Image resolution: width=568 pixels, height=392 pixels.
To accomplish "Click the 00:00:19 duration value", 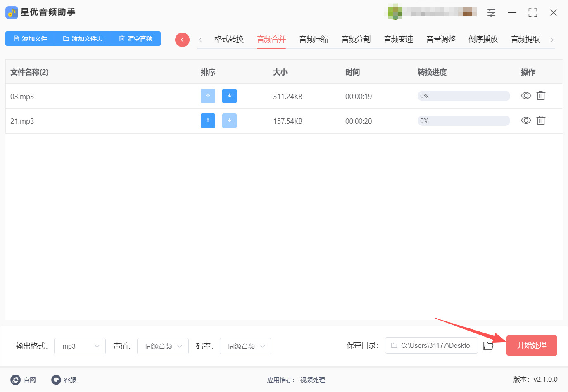I will (x=359, y=97).
